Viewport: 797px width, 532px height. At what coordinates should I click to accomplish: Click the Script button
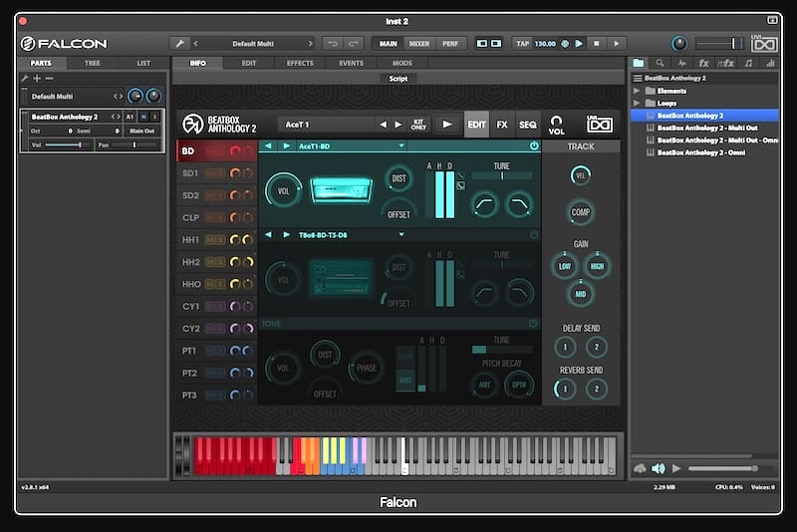click(398, 79)
